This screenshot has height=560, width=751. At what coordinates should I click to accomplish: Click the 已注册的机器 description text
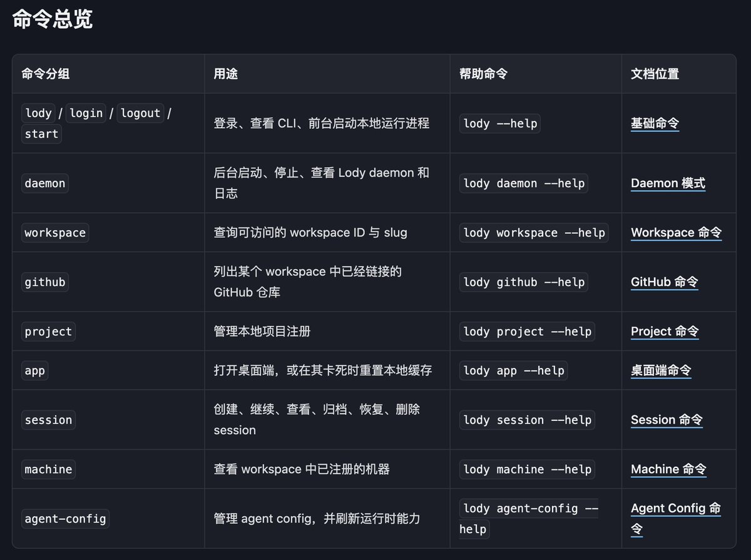pyautogui.click(x=302, y=469)
